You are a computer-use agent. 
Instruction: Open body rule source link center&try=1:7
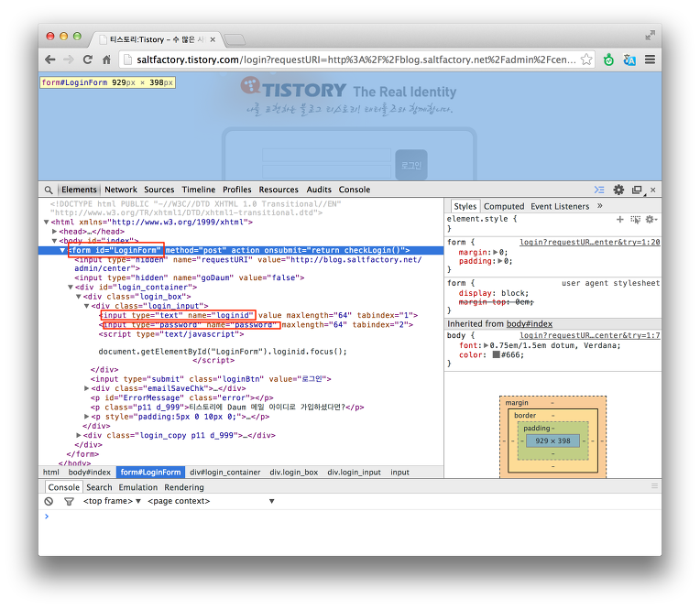(590, 335)
